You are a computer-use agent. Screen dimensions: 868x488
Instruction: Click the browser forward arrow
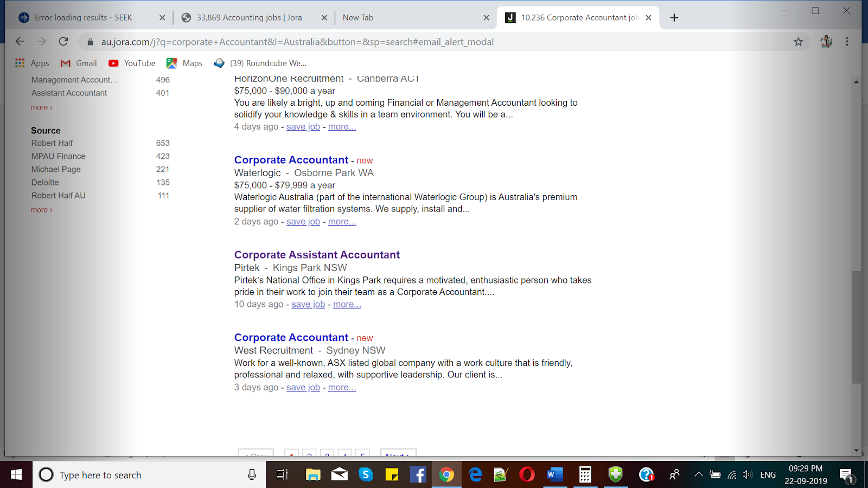tap(42, 42)
